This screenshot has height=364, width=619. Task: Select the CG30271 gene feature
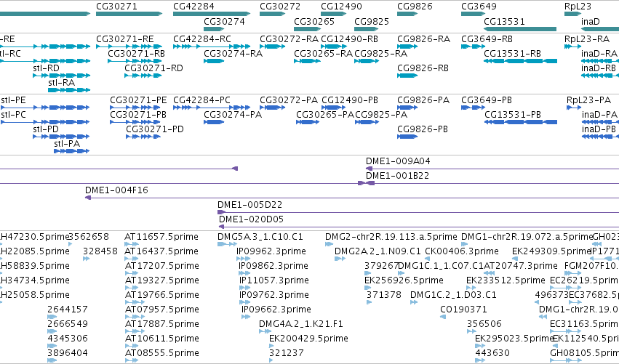pyautogui.click(x=129, y=14)
